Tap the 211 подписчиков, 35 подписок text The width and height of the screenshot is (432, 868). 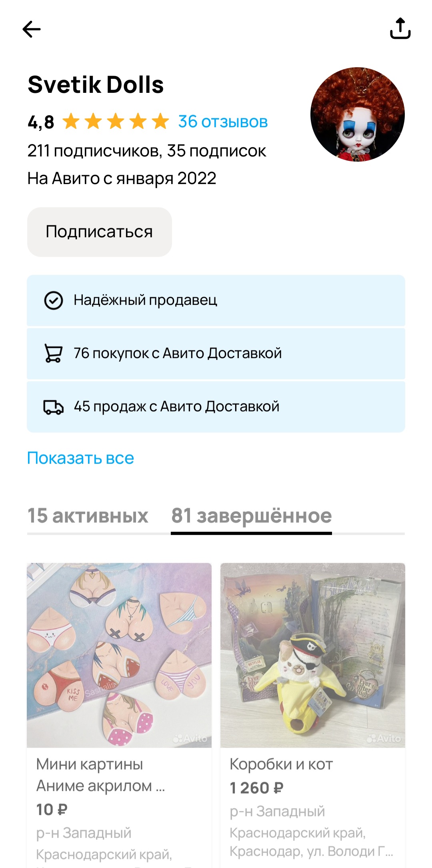tap(147, 151)
